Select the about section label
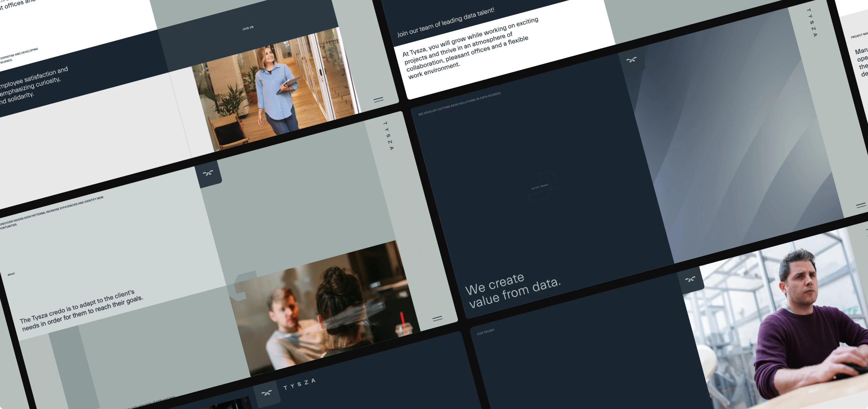868x409 pixels. click(11, 274)
